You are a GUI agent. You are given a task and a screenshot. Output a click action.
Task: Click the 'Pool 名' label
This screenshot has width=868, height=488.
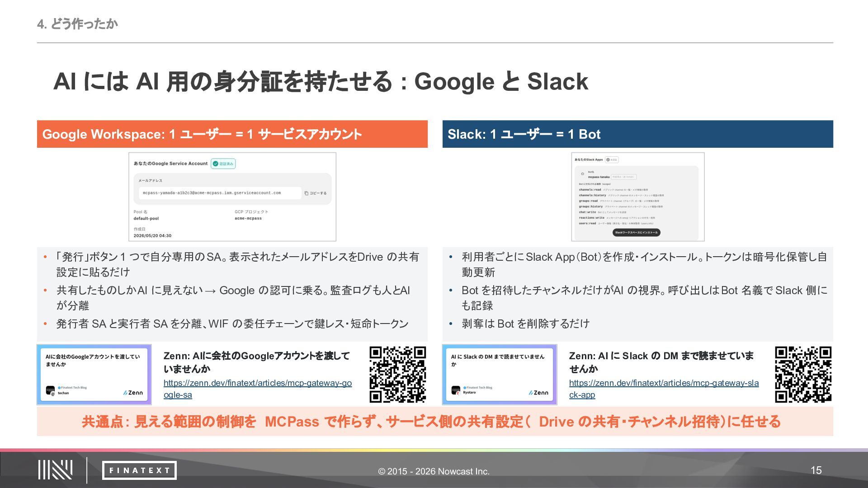(x=140, y=212)
